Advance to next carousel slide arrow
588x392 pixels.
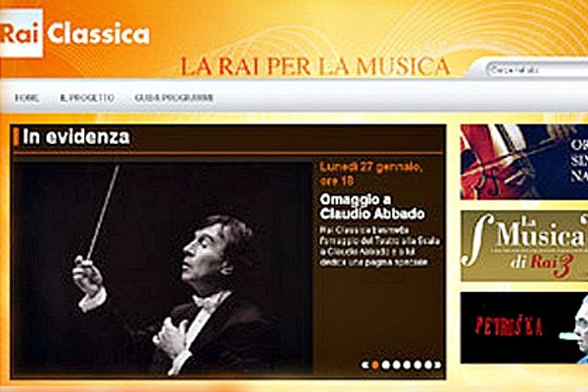pos(438,365)
